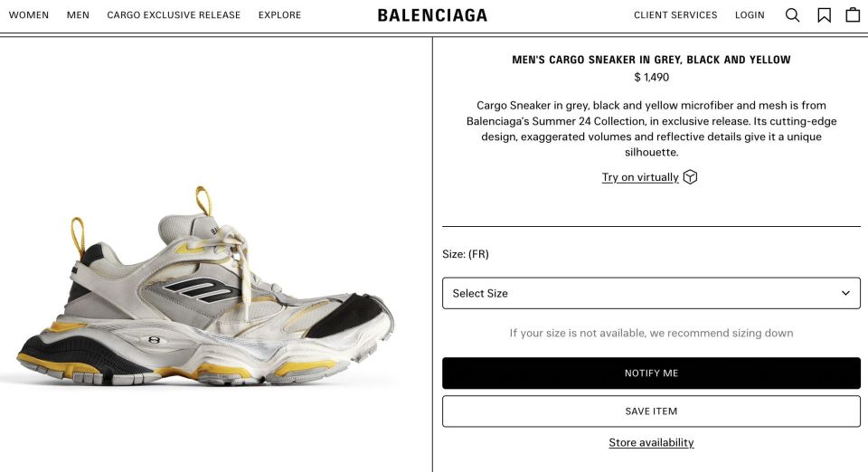The width and height of the screenshot is (868, 472).
Task: Open the shopping bag icon
Action: [x=853, y=15]
